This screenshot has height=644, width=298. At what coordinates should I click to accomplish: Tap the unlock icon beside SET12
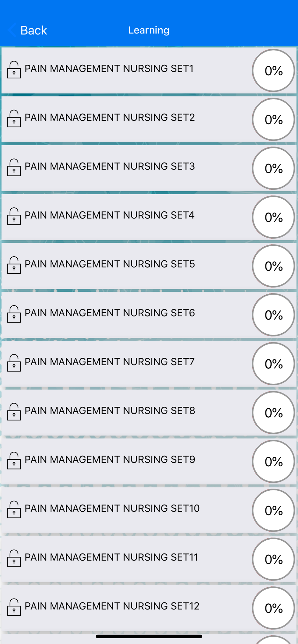coord(14,607)
